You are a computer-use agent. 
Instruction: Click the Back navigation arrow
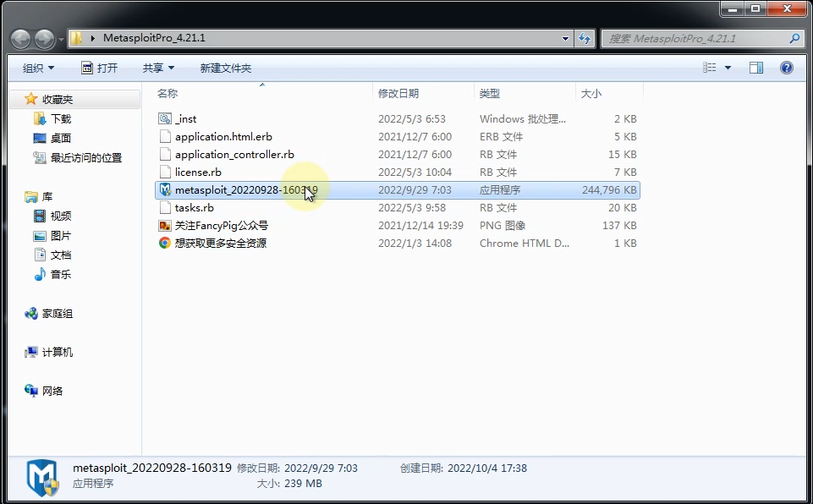tap(21, 39)
